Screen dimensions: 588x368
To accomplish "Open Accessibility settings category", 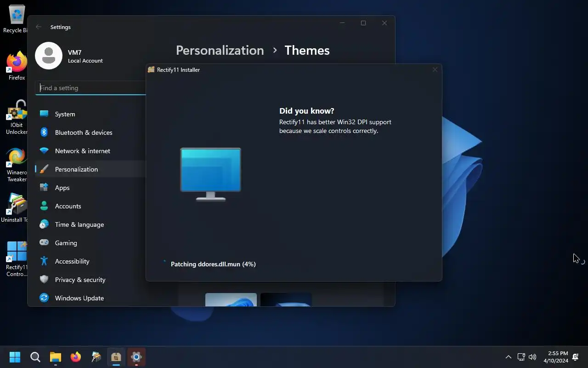I will (90, 261).
